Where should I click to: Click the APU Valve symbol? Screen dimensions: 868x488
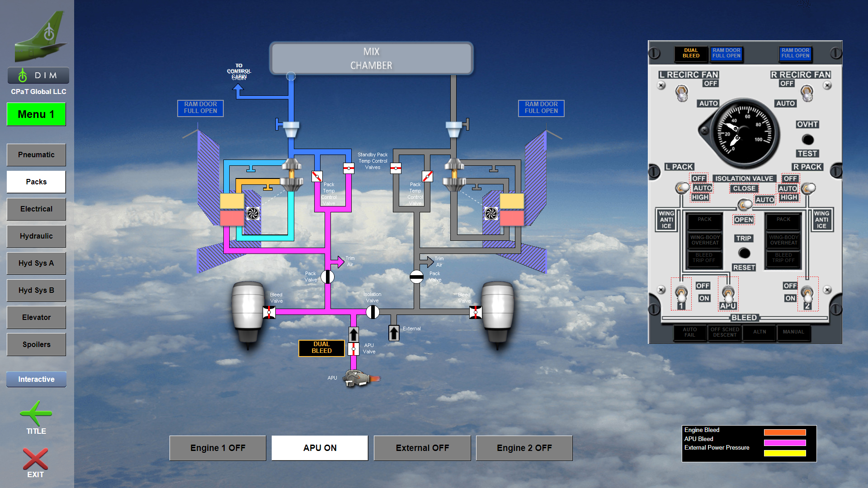click(x=354, y=349)
